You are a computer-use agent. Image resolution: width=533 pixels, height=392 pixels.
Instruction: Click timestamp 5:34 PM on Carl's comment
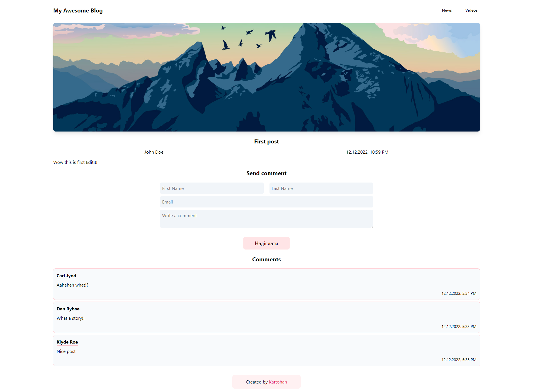pyautogui.click(x=459, y=293)
